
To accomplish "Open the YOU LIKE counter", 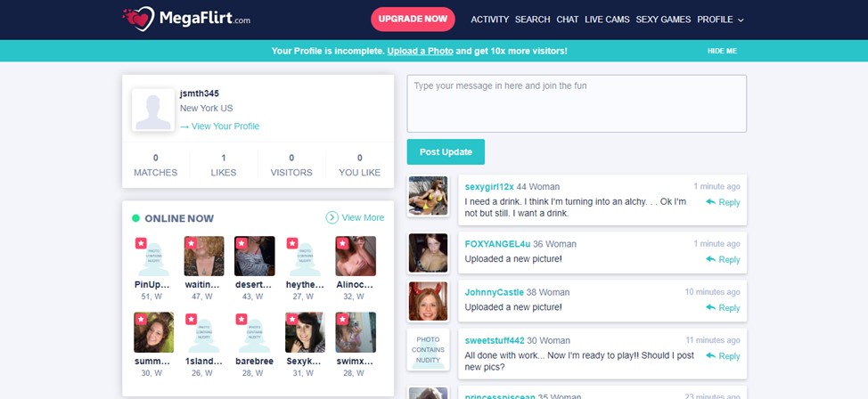I will (x=360, y=165).
